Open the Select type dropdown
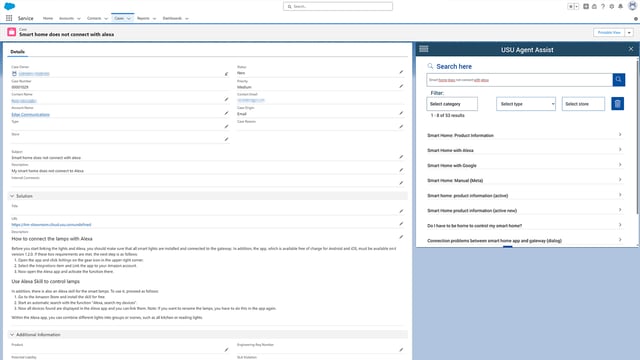The height and width of the screenshot is (360, 640). click(x=526, y=104)
